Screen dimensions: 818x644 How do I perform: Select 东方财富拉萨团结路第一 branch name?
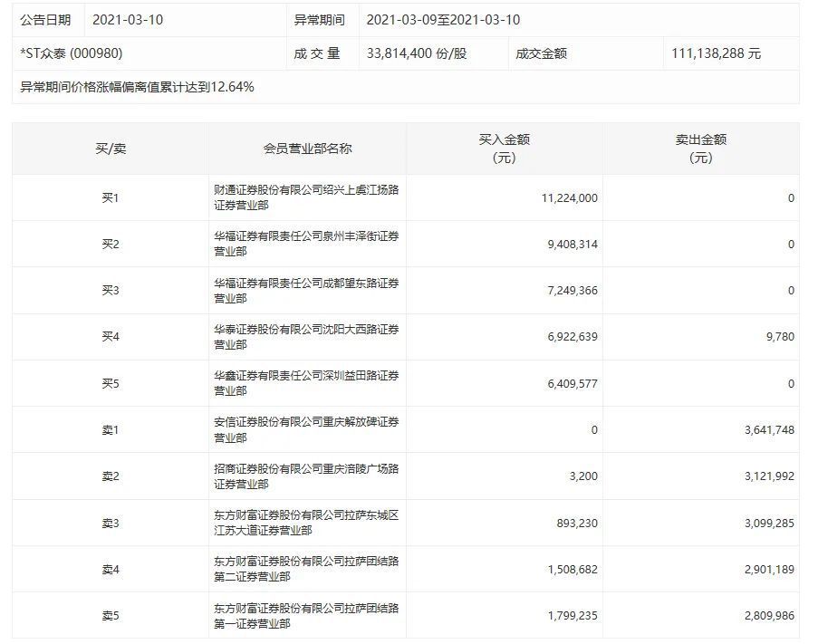pos(306,616)
